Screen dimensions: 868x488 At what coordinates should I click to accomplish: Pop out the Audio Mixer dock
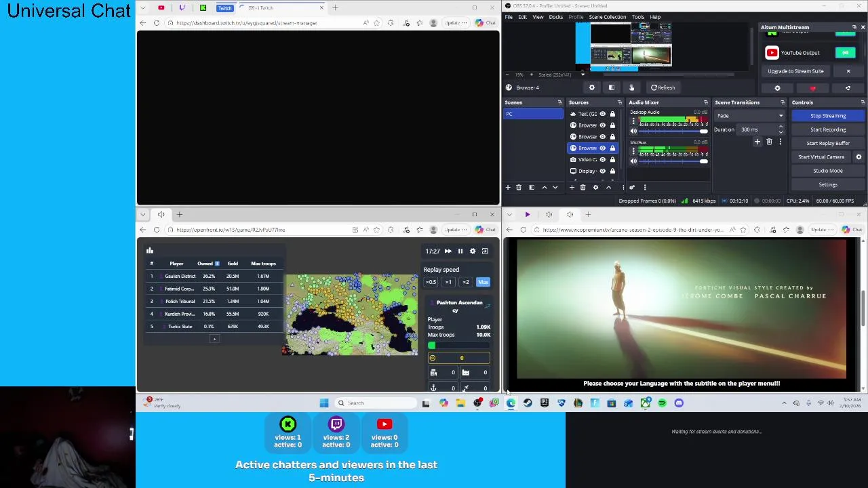point(705,102)
